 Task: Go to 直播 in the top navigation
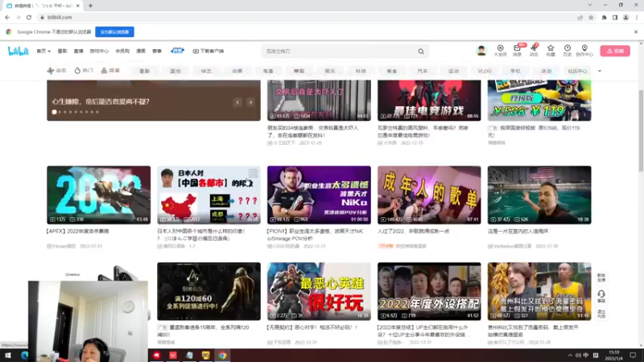coord(78,51)
